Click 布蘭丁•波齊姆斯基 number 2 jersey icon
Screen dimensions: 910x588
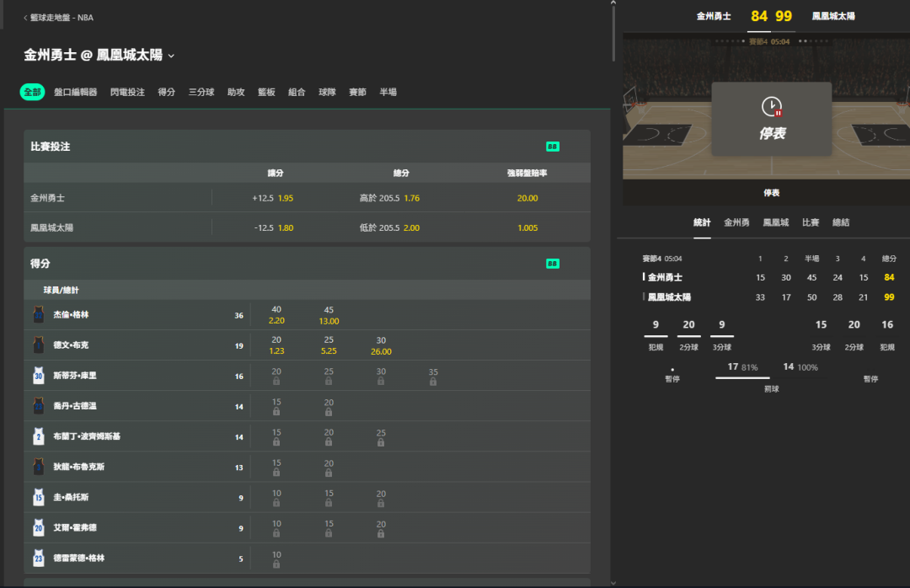click(38, 436)
